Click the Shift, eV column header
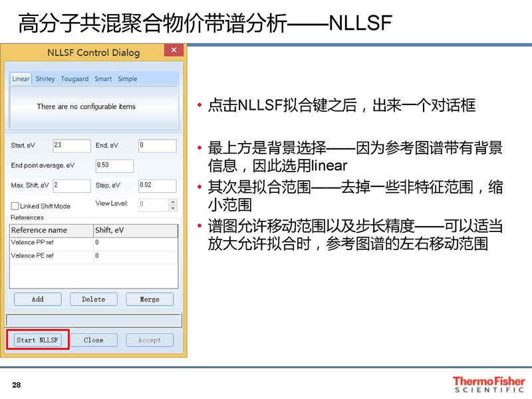Image resolution: width=532 pixels, height=399 pixels. coord(136,230)
